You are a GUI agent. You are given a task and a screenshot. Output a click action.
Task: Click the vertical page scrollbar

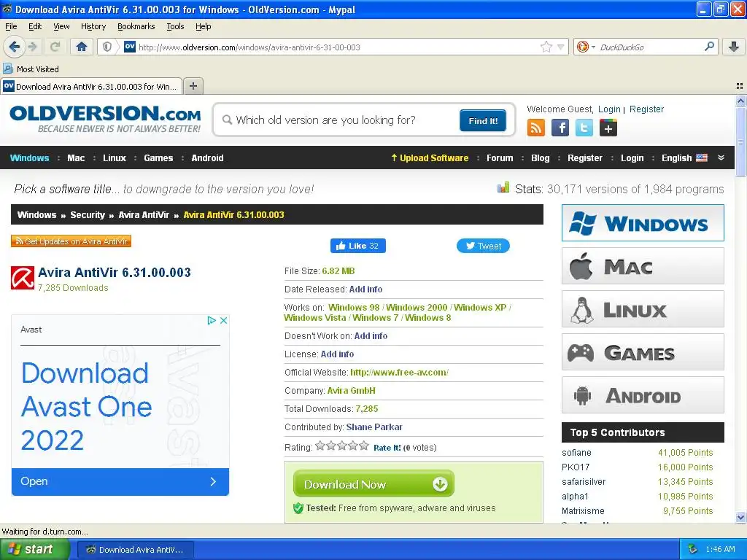740,309
